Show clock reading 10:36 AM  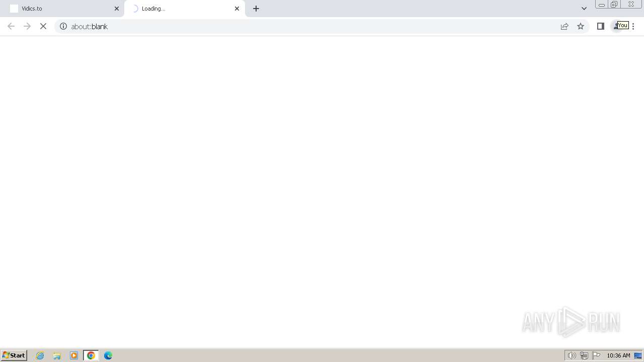coord(618,355)
